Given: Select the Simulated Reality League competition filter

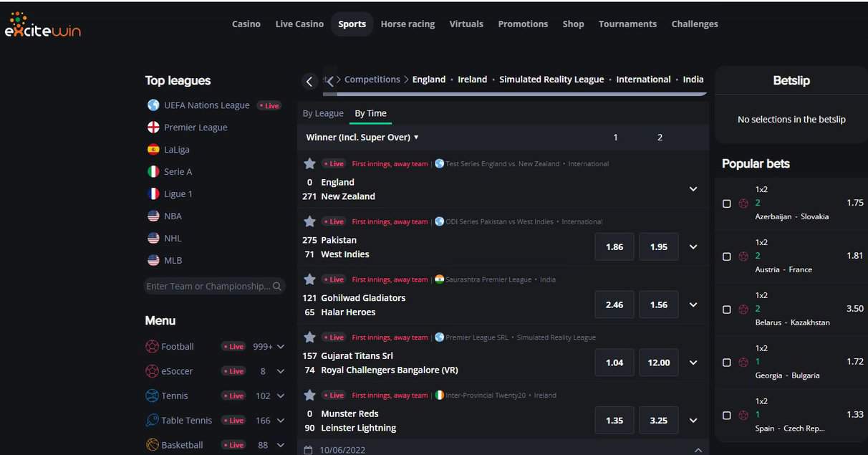Looking at the screenshot, I should [551, 80].
